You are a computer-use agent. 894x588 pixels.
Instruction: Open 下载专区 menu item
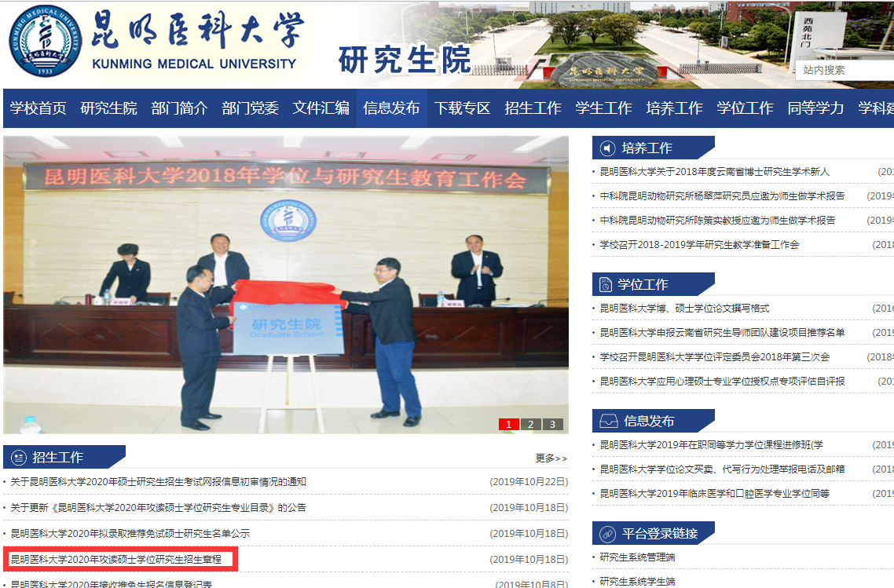463,108
